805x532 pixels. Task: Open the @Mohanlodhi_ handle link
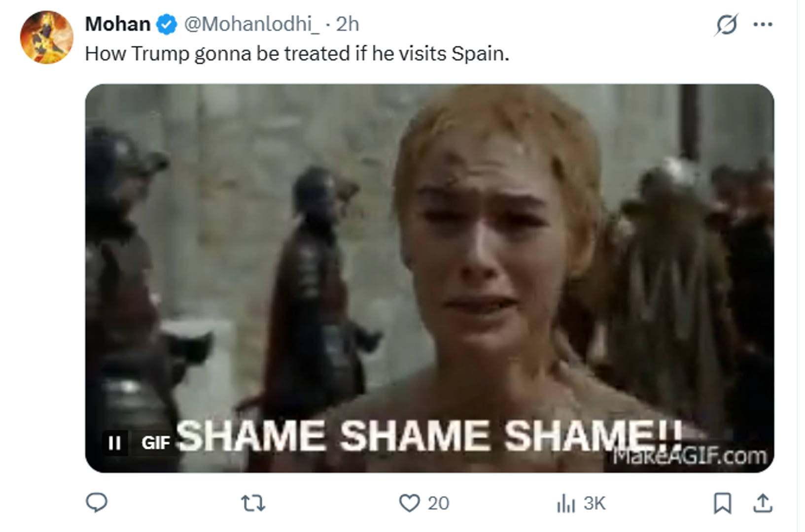tap(251, 24)
